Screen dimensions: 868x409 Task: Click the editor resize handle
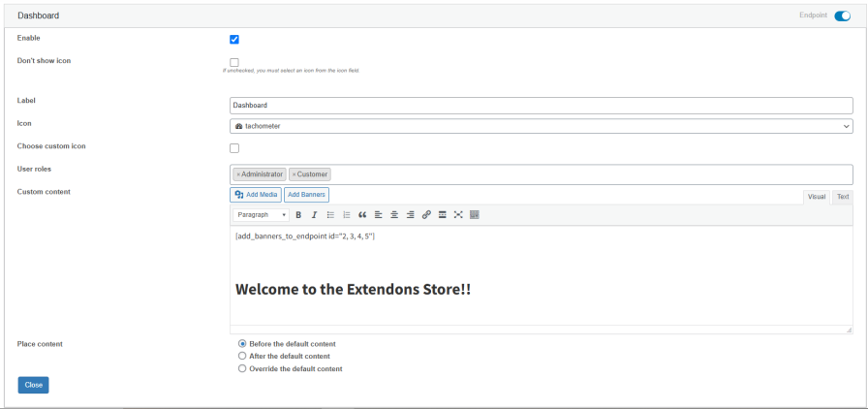[x=849, y=330]
